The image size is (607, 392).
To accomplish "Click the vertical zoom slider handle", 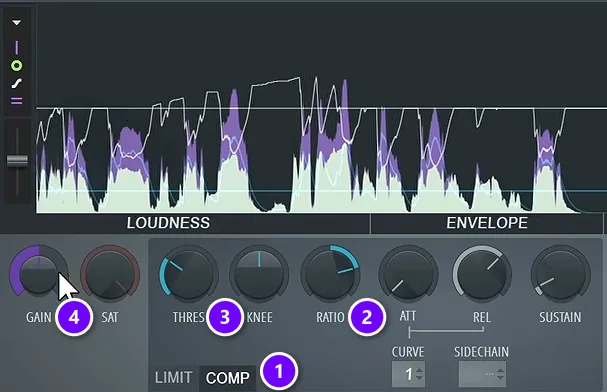I will 17,160.
